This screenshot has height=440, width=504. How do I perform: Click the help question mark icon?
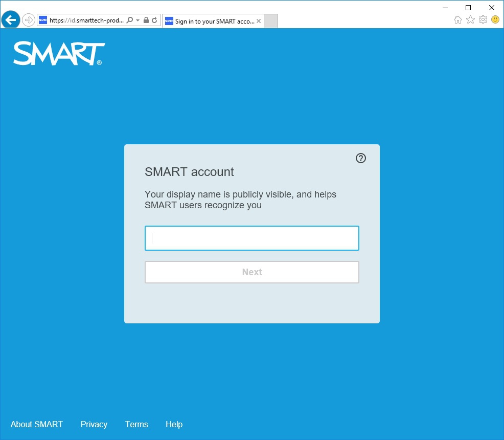[361, 158]
